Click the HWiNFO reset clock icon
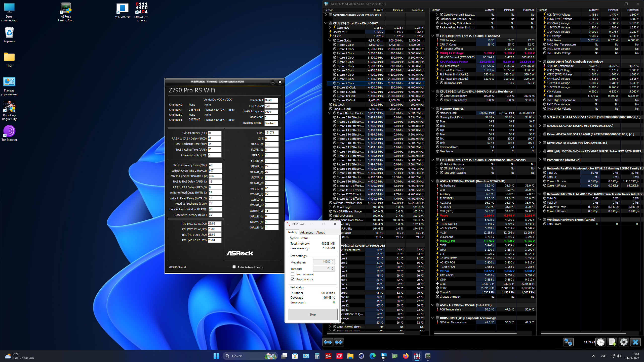This screenshot has width=644, height=362. (x=601, y=342)
